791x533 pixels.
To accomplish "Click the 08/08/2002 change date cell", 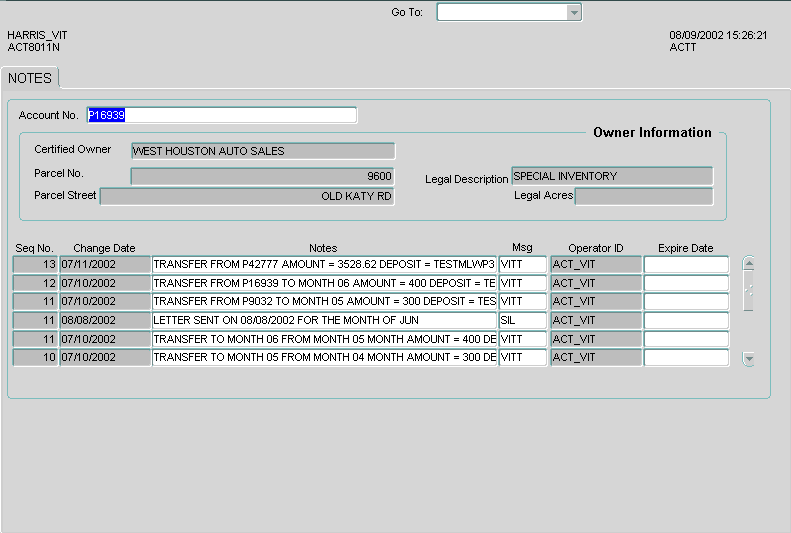I will point(105,320).
